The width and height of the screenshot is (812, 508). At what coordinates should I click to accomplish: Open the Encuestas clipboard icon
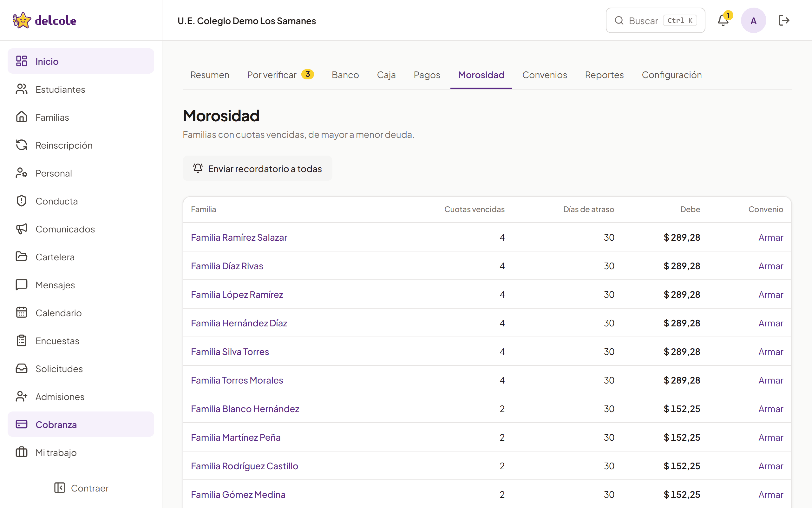[x=22, y=340]
